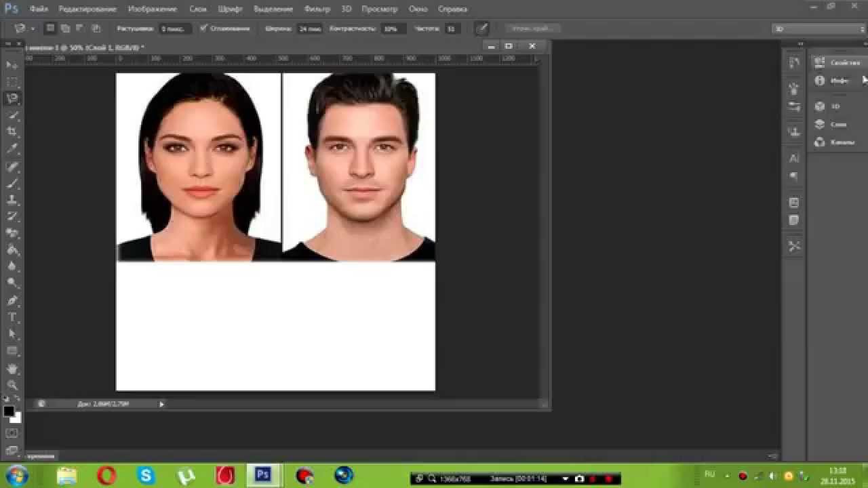The image size is (868, 488).
Task: Select the History Brush tool
Action: click(x=12, y=217)
